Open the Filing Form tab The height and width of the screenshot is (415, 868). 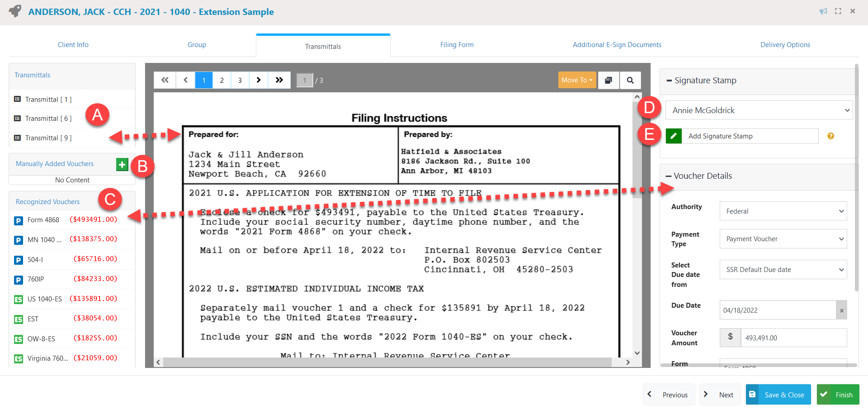coord(457,45)
